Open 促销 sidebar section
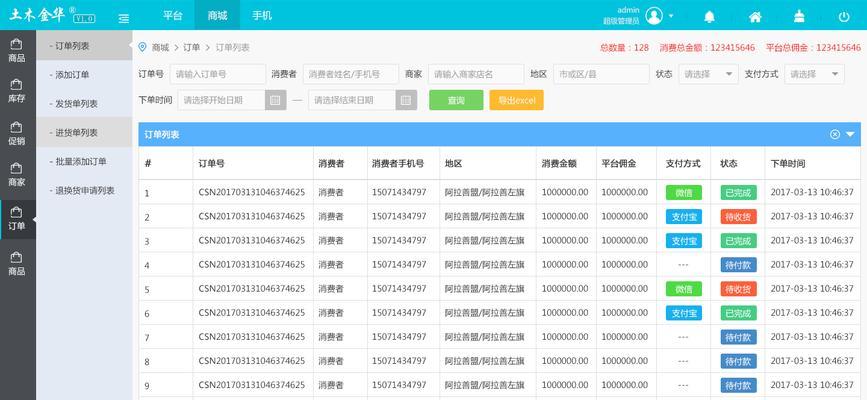 (17, 133)
